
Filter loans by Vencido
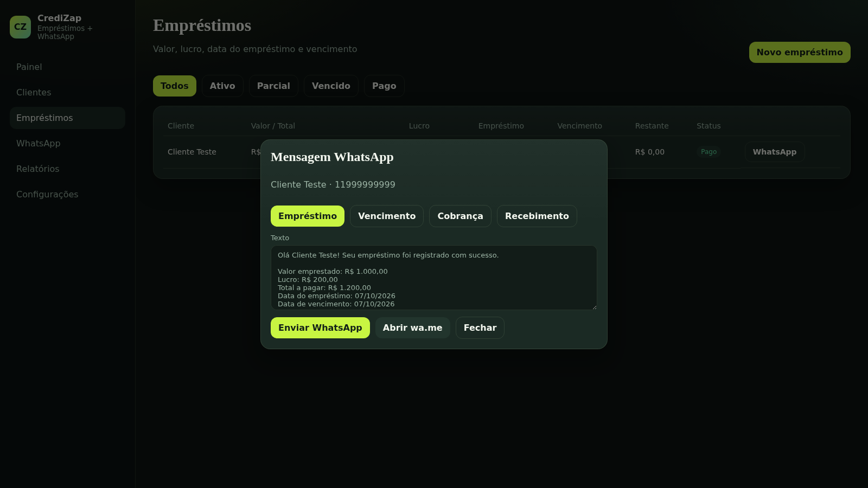pyautogui.click(x=331, y=86)
